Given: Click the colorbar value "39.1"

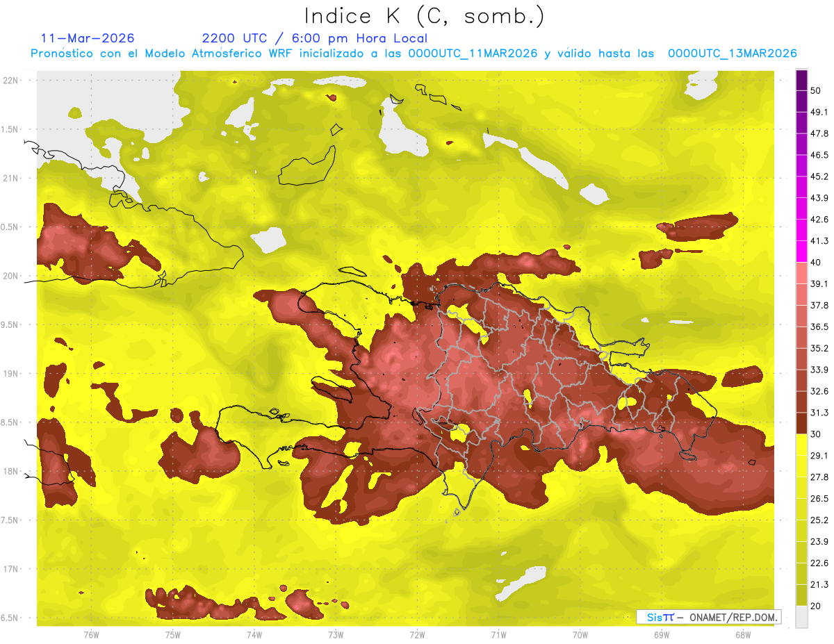Looking at the screenshot, I should (x=819, y=284).
